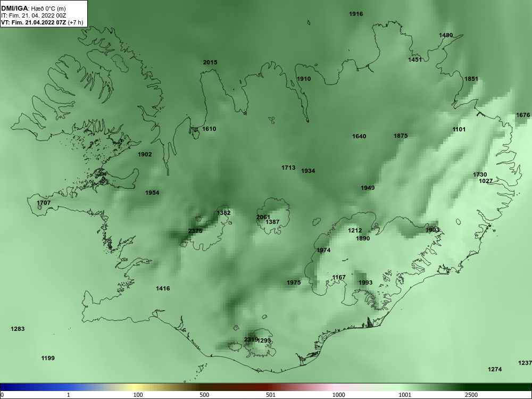Select the map value 1610

pyautogui.click(x=209, y=129)
